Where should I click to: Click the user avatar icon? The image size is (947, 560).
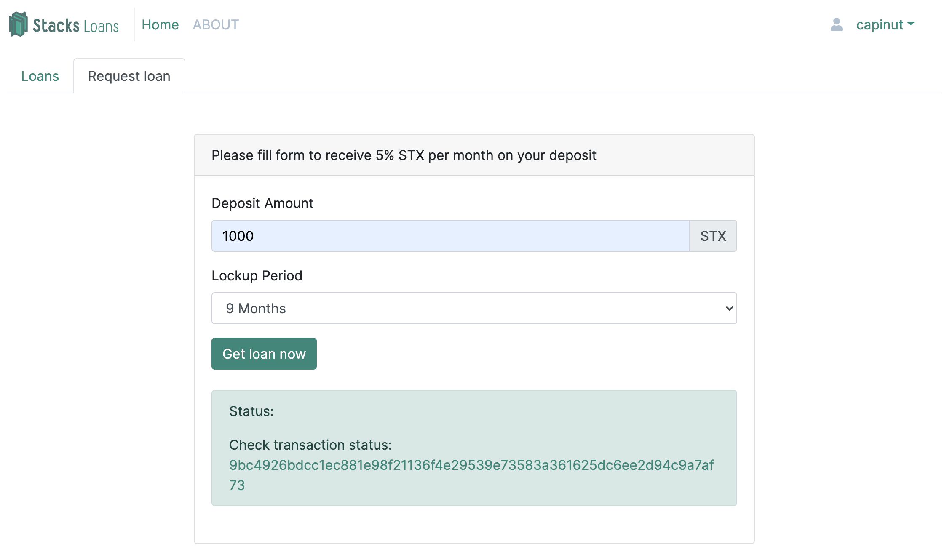click(x=836, y=24)
